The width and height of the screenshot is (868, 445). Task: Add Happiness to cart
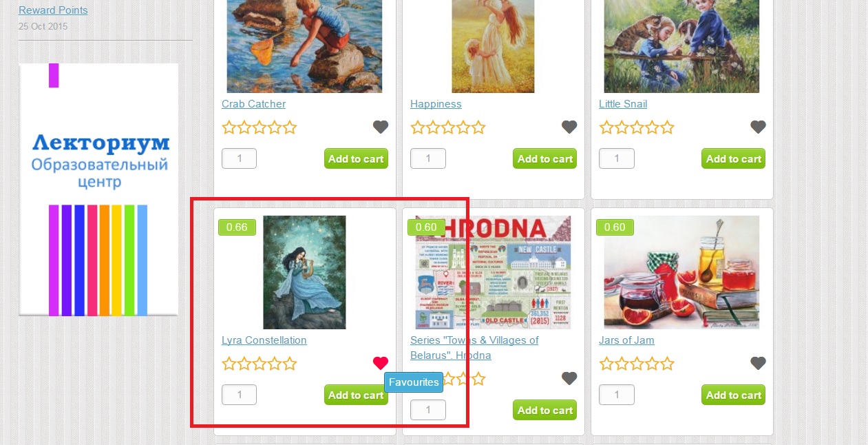pyautogui.click(x=544, y=158)
